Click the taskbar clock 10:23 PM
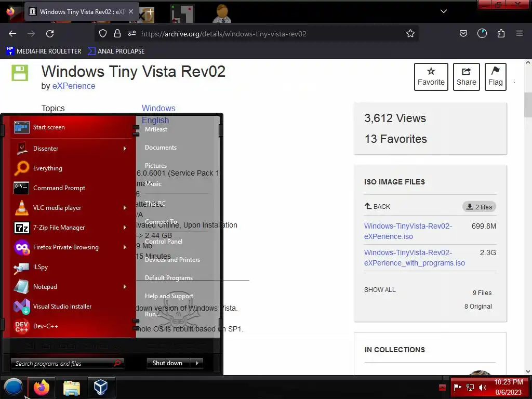 [x=508, y=382]
